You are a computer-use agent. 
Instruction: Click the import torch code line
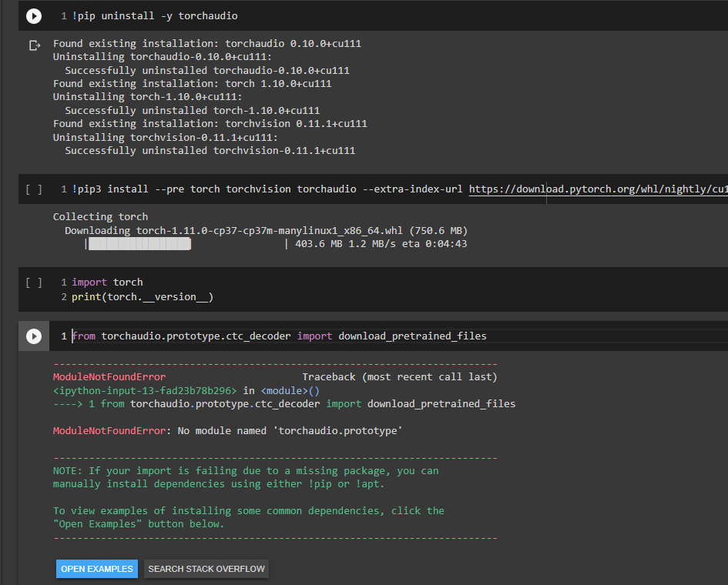pos(107,282)
